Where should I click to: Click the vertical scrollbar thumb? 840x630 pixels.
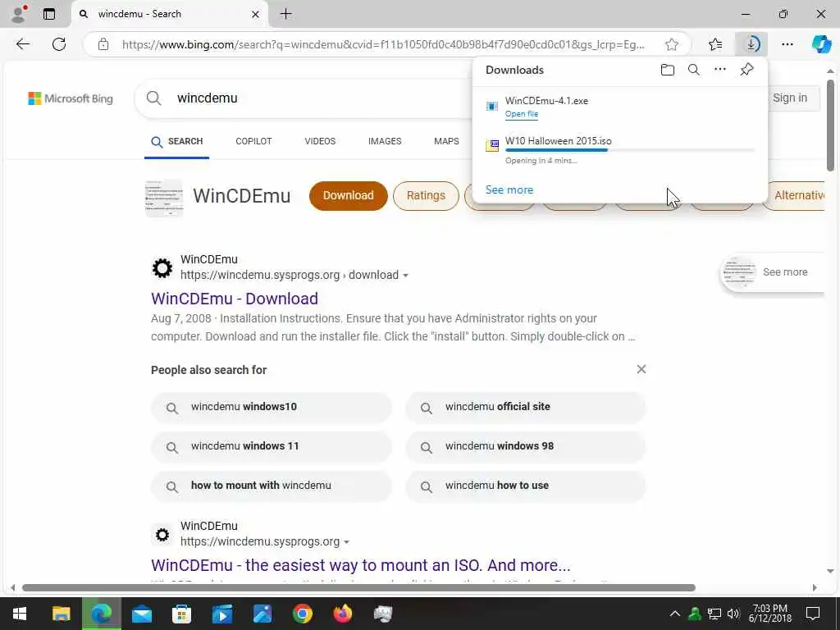coord(830,126)
